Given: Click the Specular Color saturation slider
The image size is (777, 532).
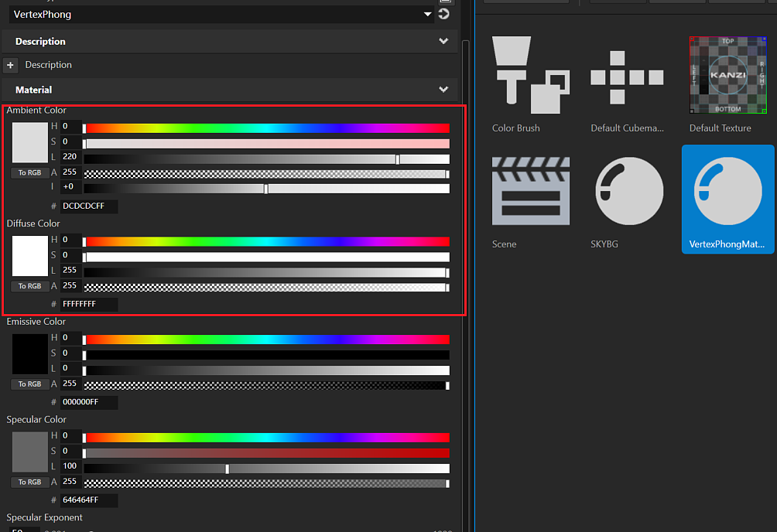Looking at the screenshot, I should [266, 453].
